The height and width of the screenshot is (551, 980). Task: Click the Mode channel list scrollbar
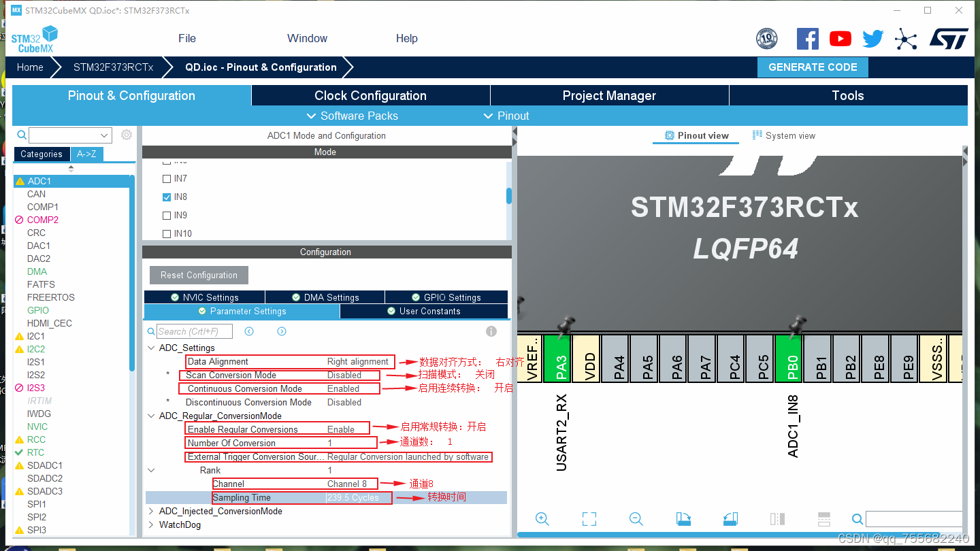(508, 196)
